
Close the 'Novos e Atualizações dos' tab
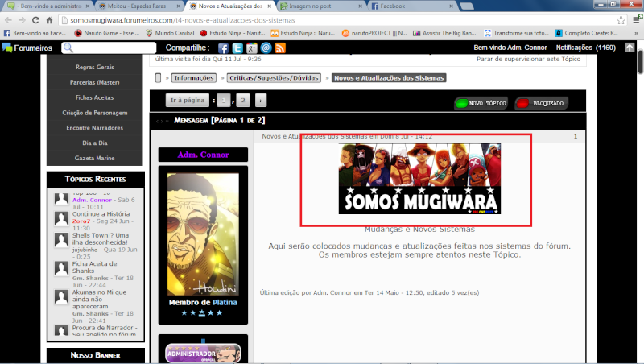click(x=269, y=6)
